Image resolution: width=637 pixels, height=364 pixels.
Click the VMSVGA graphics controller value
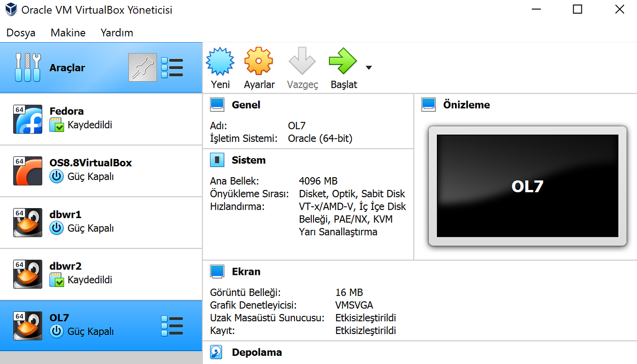pos(354,305)
